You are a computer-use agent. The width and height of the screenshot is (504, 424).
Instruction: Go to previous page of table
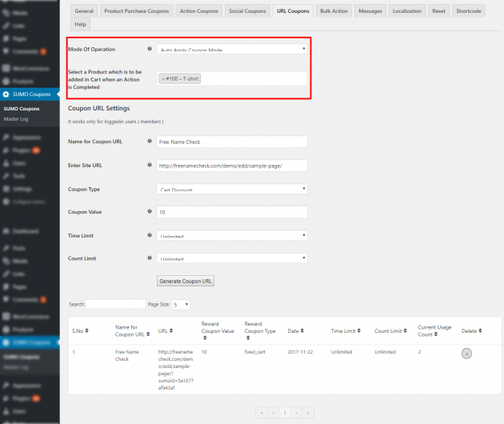pos(274,413)
